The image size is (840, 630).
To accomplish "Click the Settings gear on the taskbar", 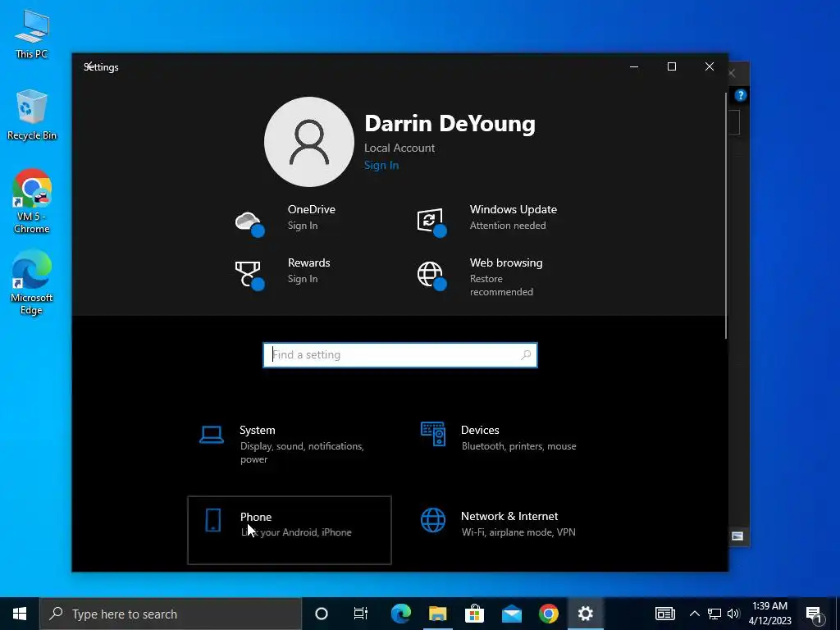I will [x=586, y=614].
